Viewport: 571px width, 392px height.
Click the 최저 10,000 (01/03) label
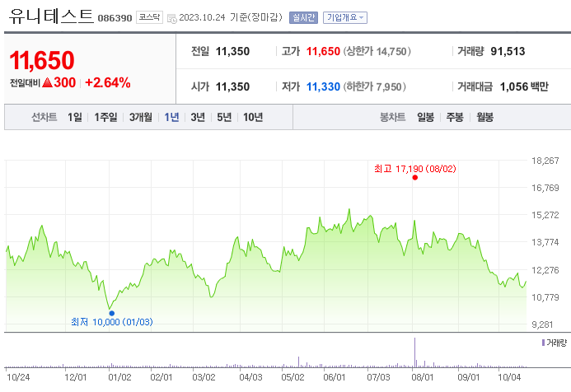point(112,322)
